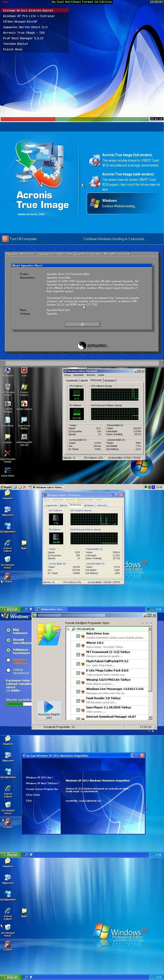Click the Windows flag icon in Acronis
The height and width of the screenshot is (980, 164).
(95, 203)
